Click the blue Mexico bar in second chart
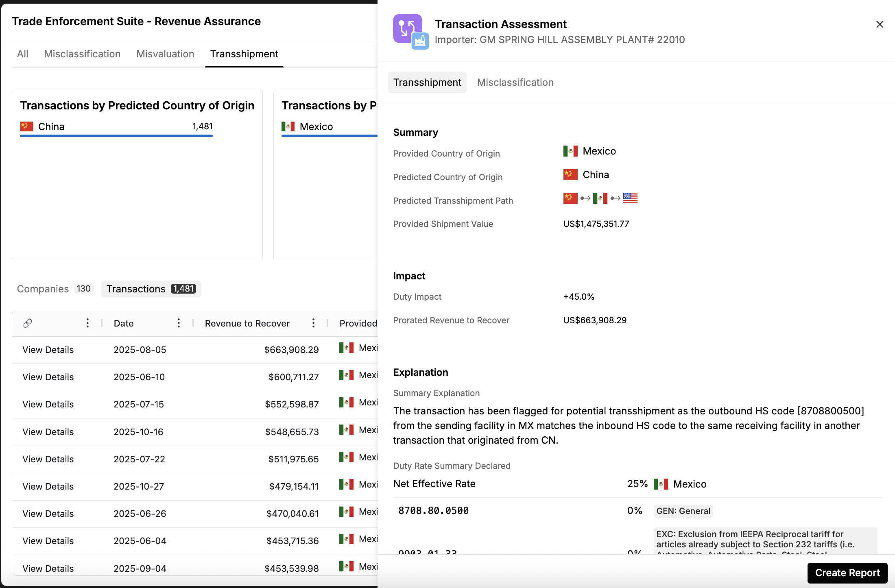The image size is (895, 588). (330, 136)
